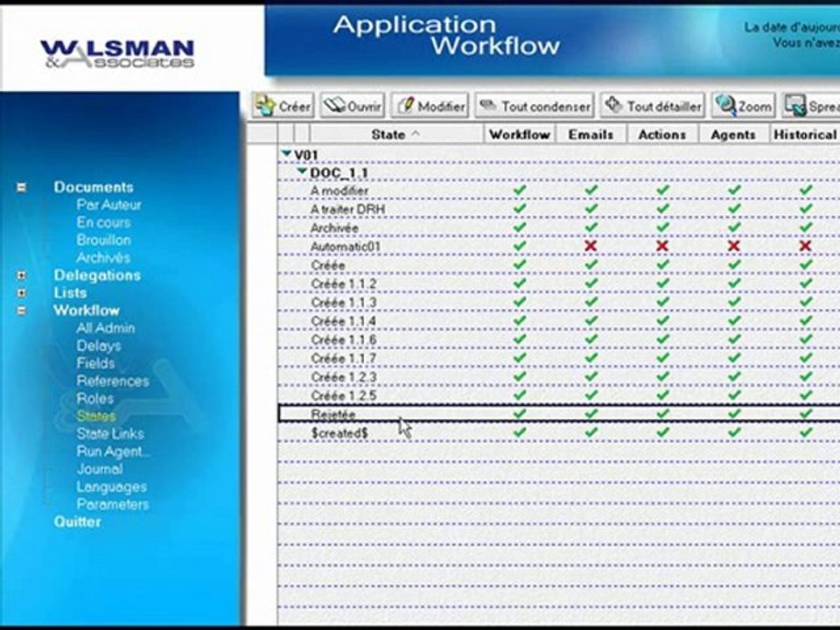
Task: Open Par Auteur documents view
Action: click(x=108, y=205)
